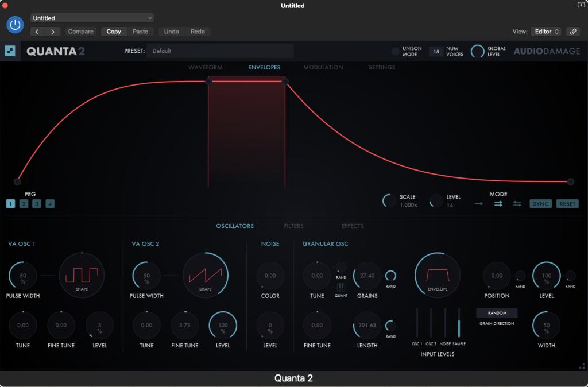588x387 pixels.
Task: Open the Untitled preset dropdown
Action: (x=92, y=18)
